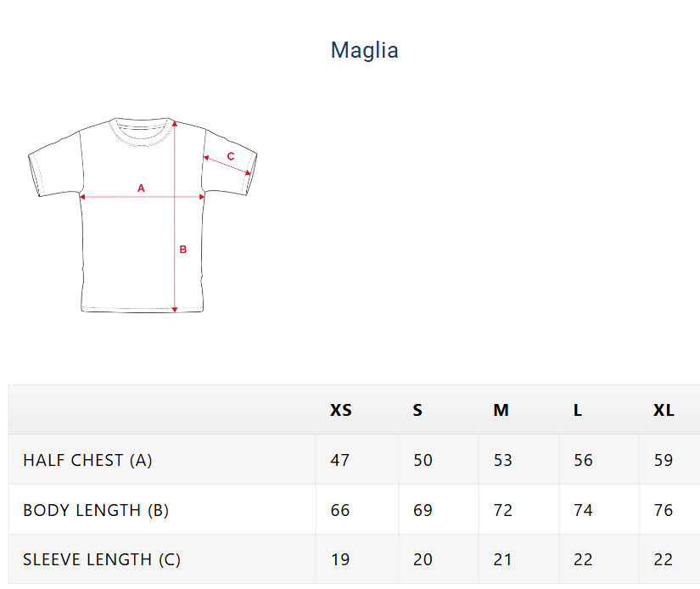This screenshot has width=700, height=589.
Task: Click the sleeve length value 19 for XS
Action: point(339,559)
